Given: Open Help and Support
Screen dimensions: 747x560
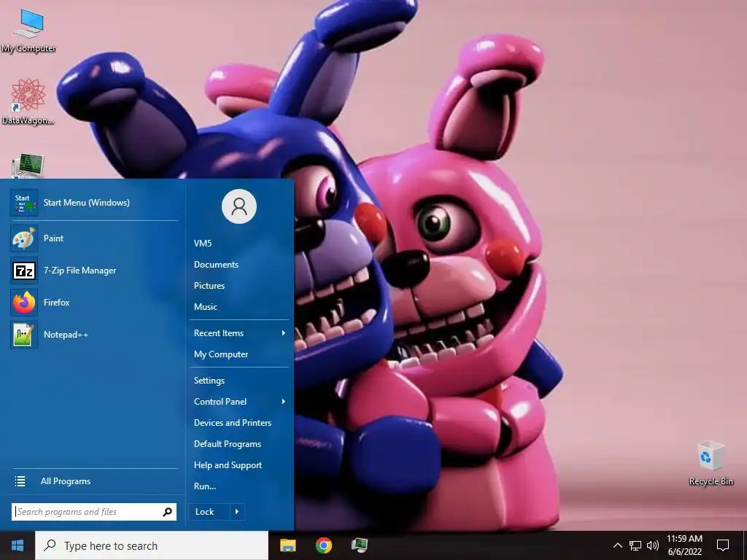Looking at the screenshot, I should tap(239, 465).
